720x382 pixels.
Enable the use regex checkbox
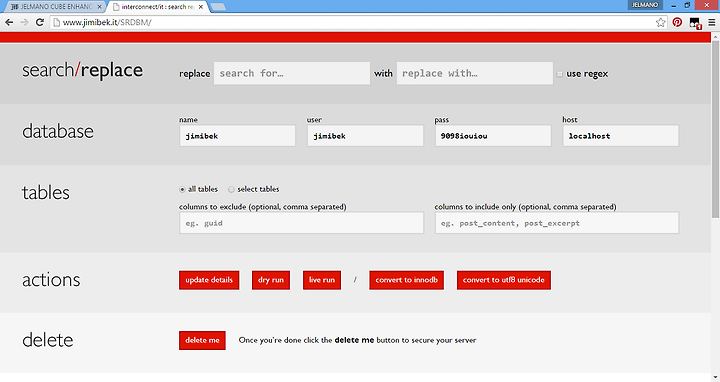click(560, 74)
